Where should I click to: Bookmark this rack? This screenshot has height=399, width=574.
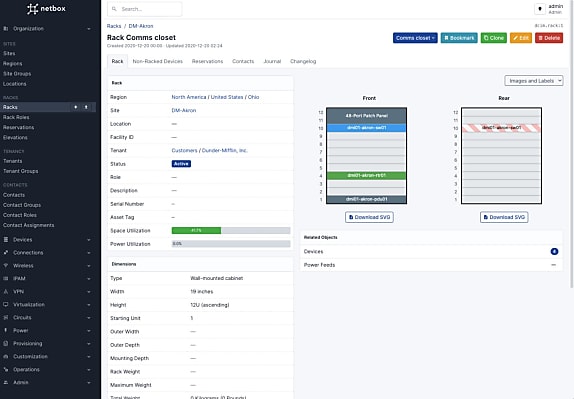coord(459,38)
